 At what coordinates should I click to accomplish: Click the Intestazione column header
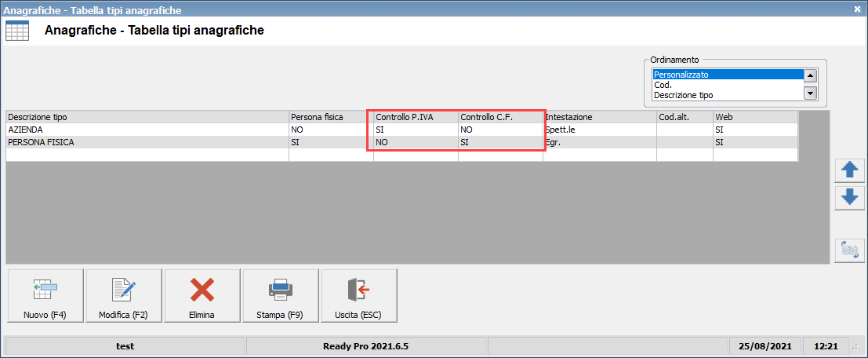tap(600, 117)
